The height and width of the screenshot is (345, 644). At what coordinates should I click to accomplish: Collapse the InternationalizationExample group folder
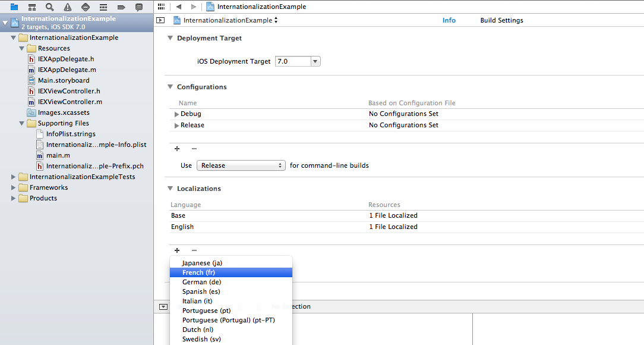coord(13,38)
